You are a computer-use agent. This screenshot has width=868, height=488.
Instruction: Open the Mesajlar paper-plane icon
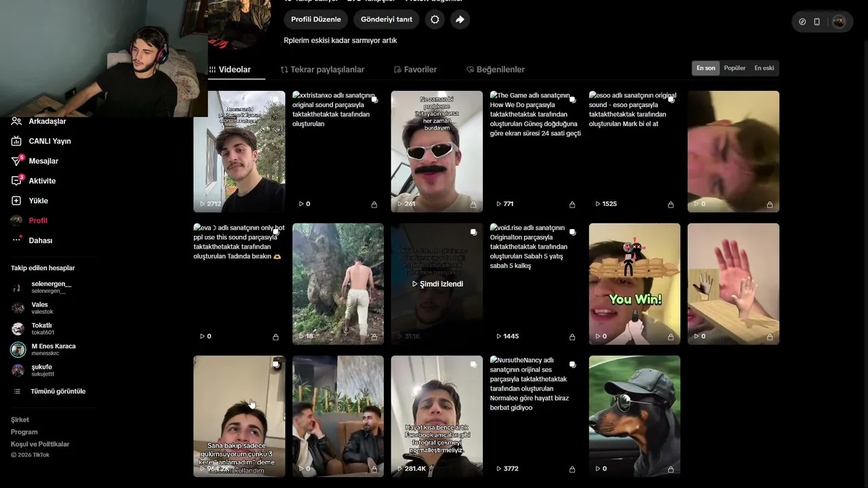pyautogui.click(x=16, y=161)
